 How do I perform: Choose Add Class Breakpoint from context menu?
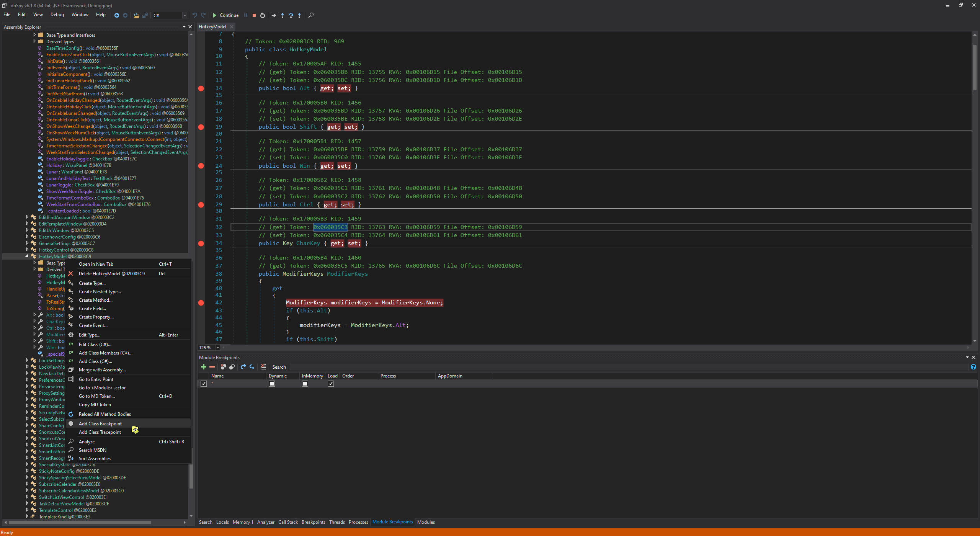[128, 423]
